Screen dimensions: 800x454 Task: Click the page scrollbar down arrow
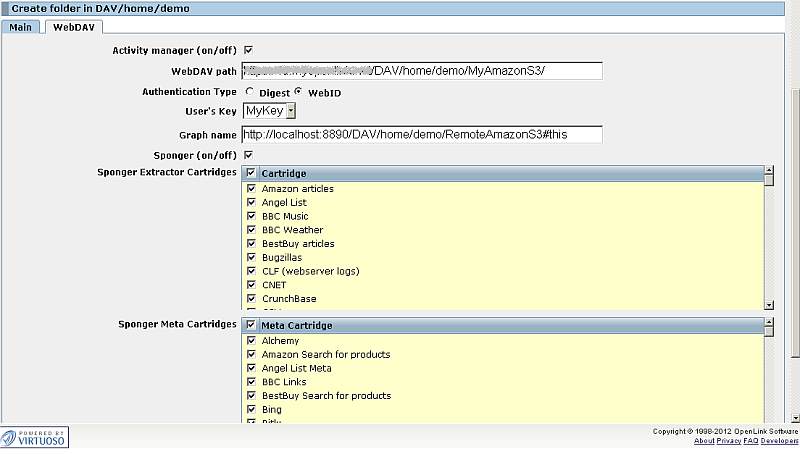[795, 418]
